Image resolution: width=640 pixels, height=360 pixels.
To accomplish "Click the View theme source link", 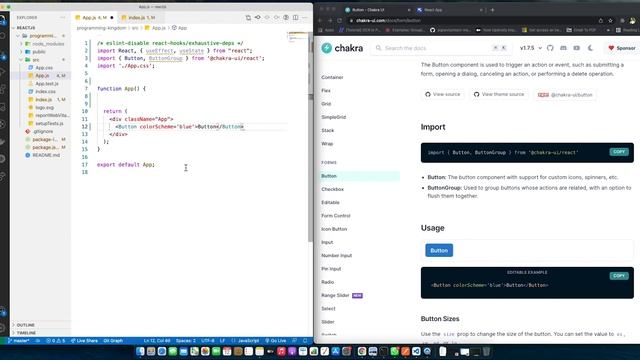I will [x=498, y=94].
